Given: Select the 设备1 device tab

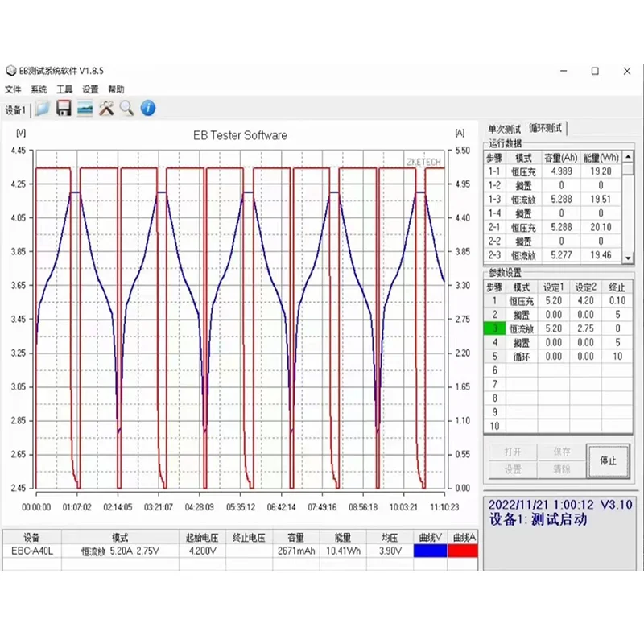Looking at the screenshot, I should (15, 109).
